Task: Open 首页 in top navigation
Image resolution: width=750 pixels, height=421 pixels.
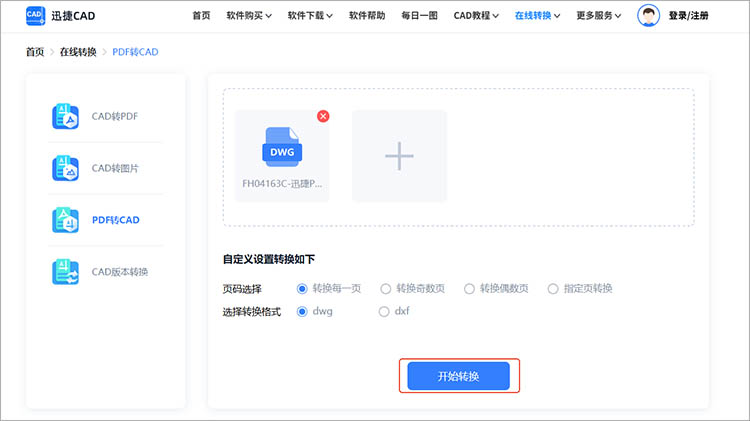Action: click(x=201, y=16)
